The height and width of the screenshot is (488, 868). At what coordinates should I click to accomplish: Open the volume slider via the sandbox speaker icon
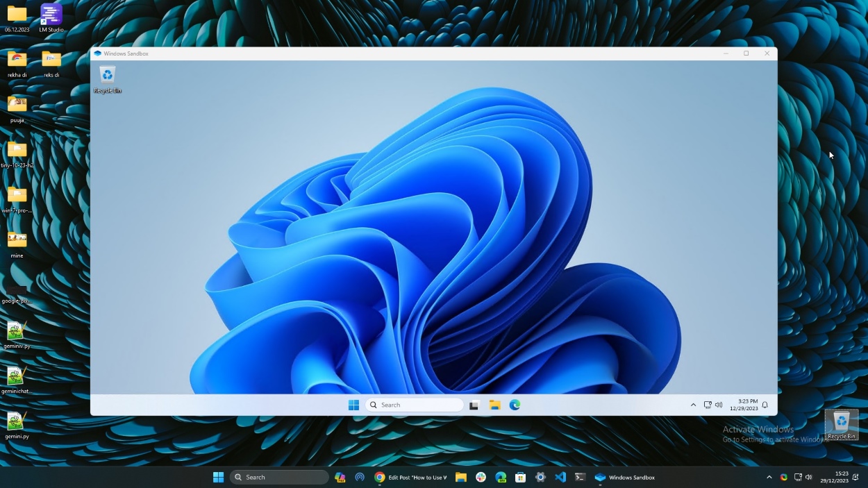click(x=719, y=405)
